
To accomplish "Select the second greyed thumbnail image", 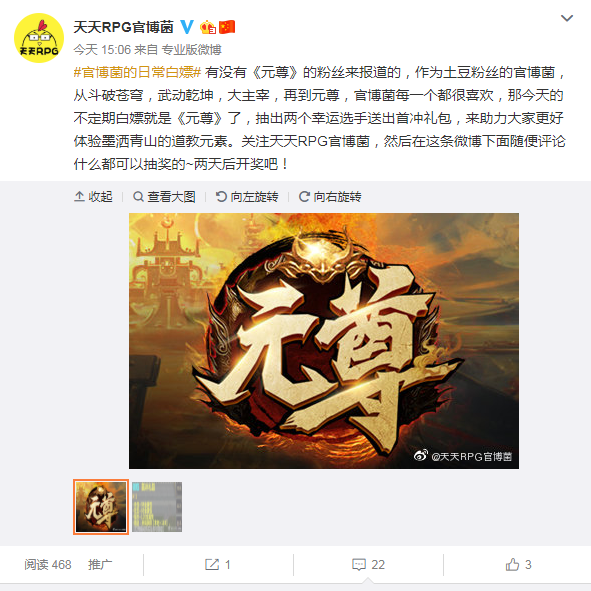I will tap(157, 507).
